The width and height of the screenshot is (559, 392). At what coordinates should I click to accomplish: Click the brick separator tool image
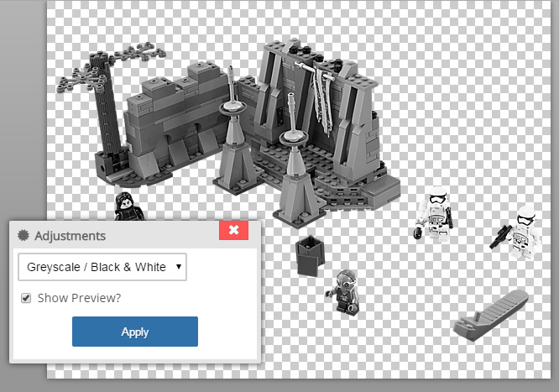pos(491,315)
